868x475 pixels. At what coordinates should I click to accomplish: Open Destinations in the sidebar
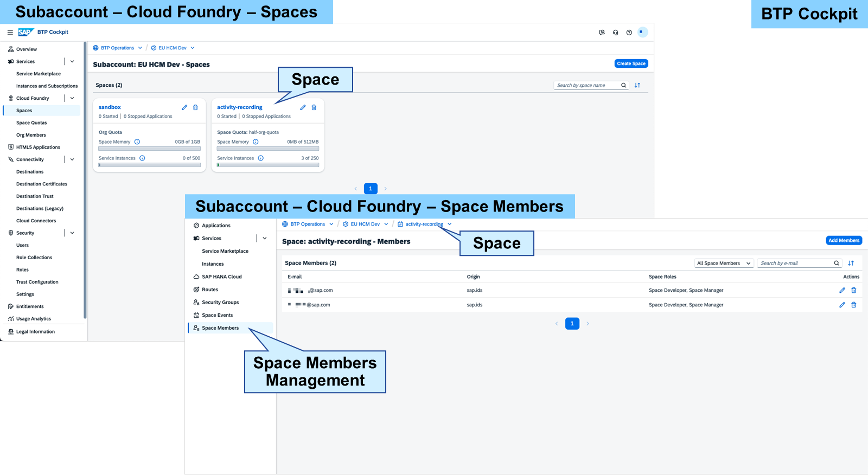click(x=30, y=172)
